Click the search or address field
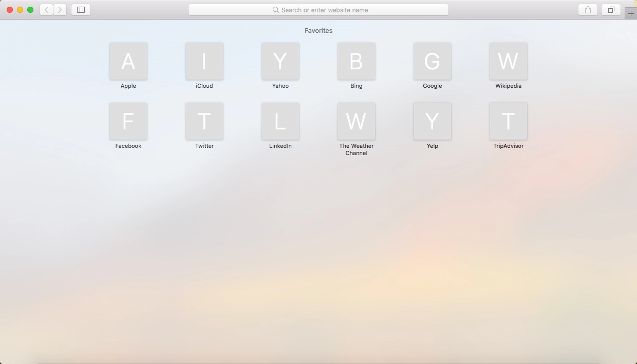The image size is (637, 364). click(x=318, y=10)
